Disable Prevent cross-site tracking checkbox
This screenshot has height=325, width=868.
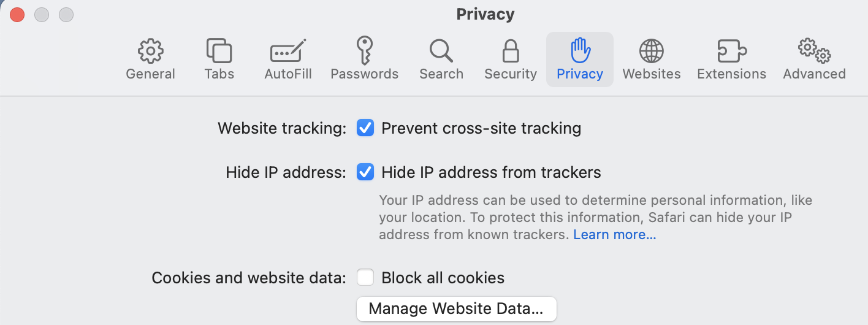click(365, 128)
